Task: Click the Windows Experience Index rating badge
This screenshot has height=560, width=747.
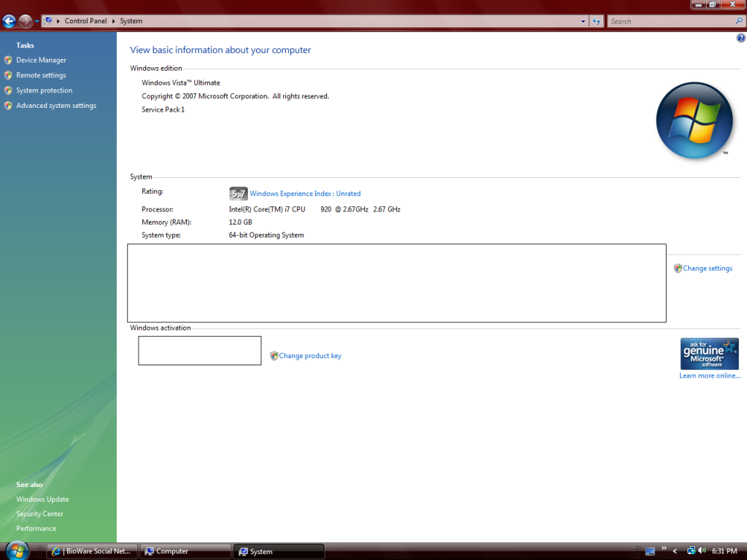Action: [x=238, y=194]
